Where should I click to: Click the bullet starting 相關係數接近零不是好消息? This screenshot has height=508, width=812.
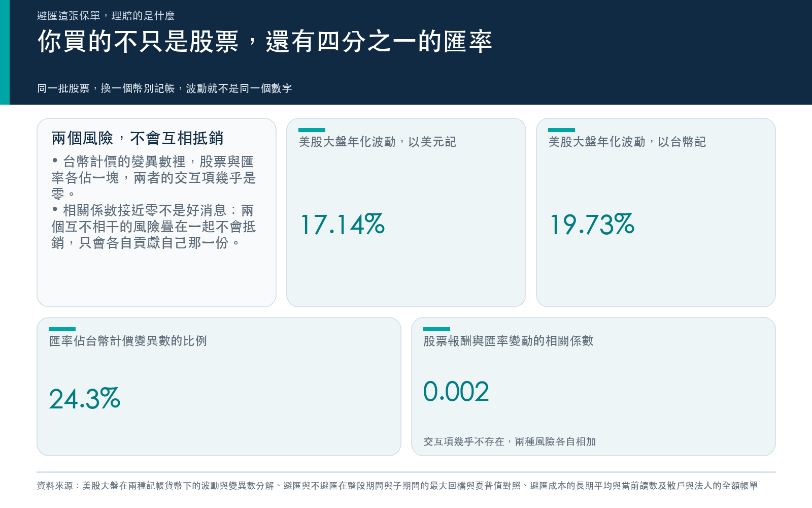click(154, 227)
